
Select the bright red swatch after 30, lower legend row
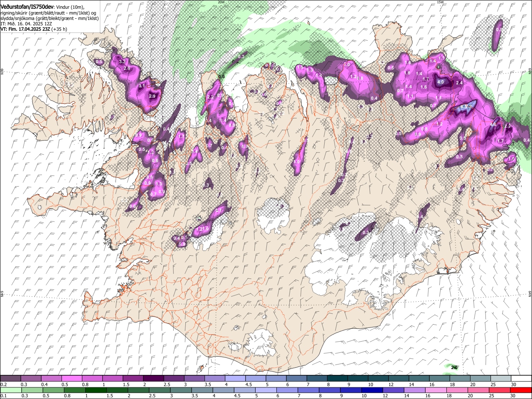click(x=521, y=390)
